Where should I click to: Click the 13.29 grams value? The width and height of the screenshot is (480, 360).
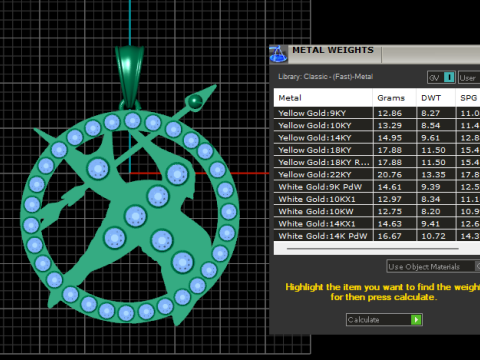click(x=390, y=125)
